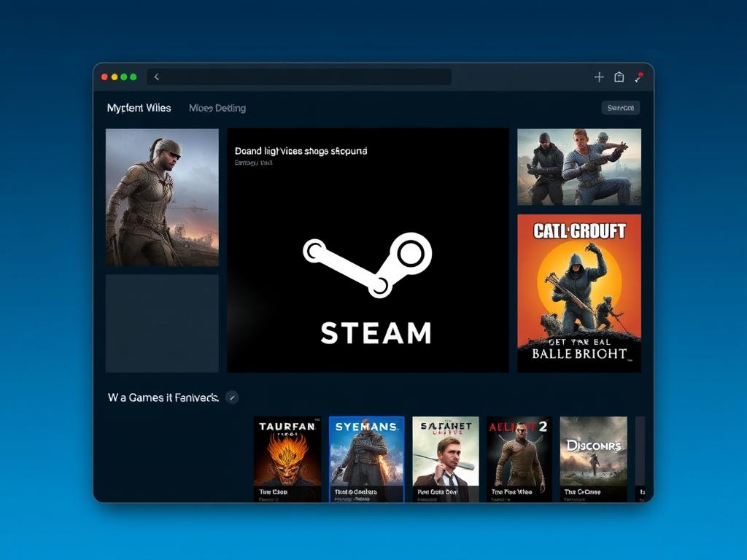Click the address bar field
The width and height of the screenshot is (747, 560).
[x=306, y=77]
